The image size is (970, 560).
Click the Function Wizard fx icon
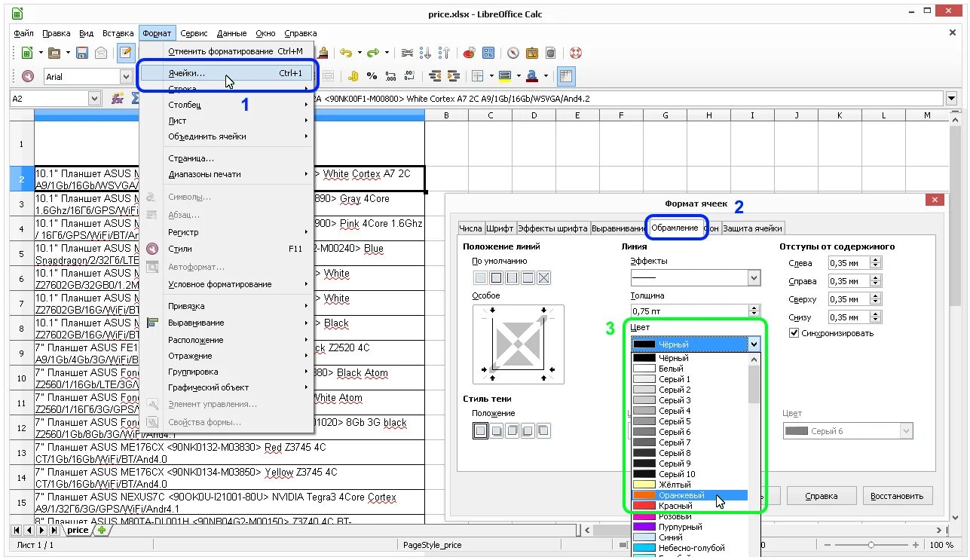pos(118,98)
